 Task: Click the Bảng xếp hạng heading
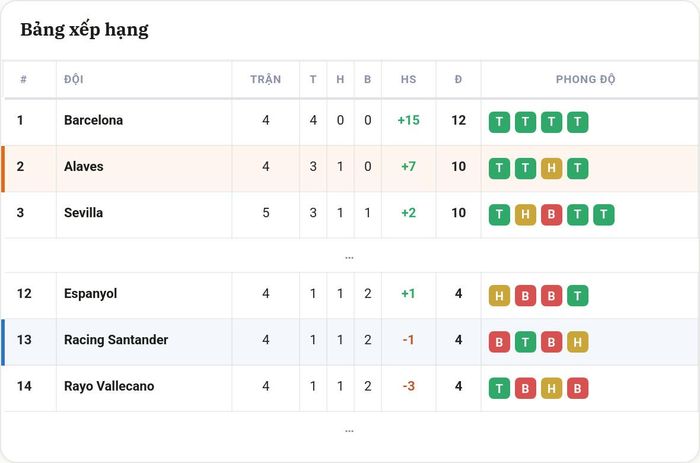pos(84,30)
